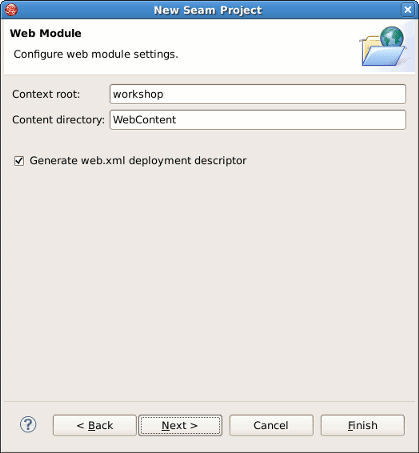Click the Context root: label
Image resolution: width=419 pixels, height=453 pixels.
tap(46, 94)
